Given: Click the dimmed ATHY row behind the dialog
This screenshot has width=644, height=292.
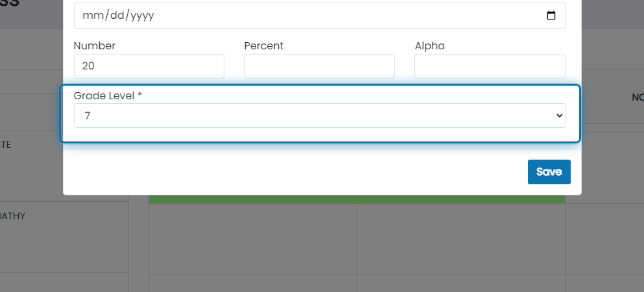Looking at the screenshot, I should pyautogui.click(x=64, y=237).
